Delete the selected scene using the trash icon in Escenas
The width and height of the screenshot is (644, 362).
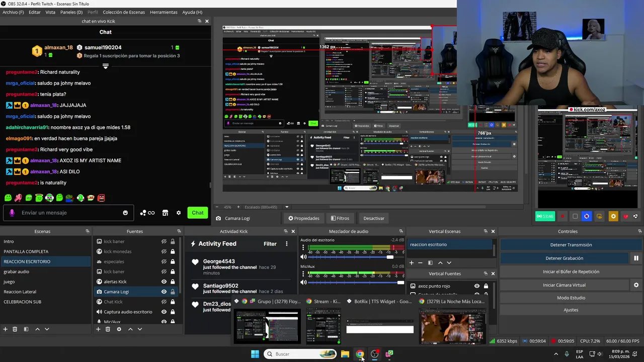coord(15,329)
